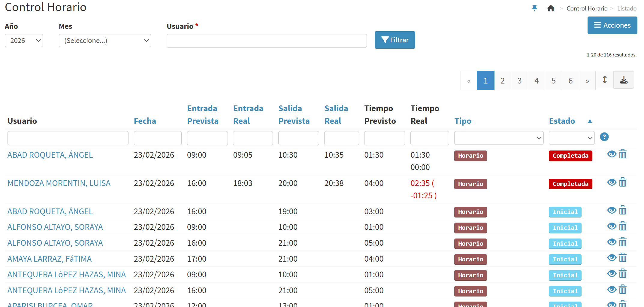Expand the Mes month selector
644x307 pixels.
click(x=105, y=41)
